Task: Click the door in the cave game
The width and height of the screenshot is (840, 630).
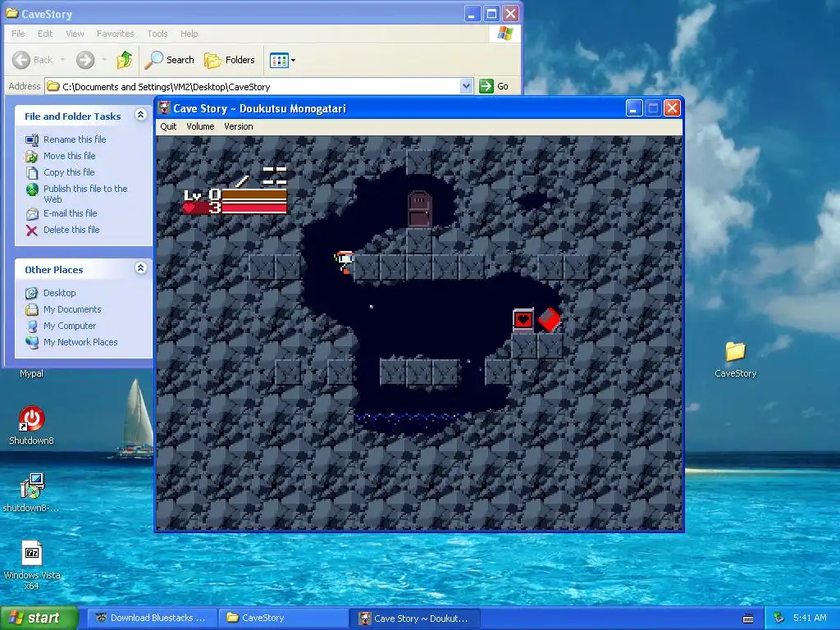Action: 419,209
